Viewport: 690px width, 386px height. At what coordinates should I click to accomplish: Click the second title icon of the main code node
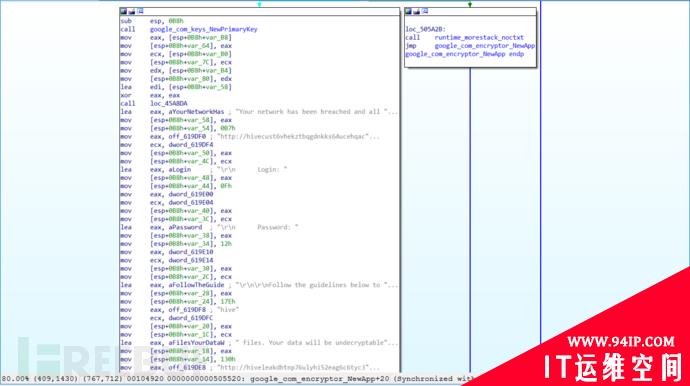click(x=132, y=11)
